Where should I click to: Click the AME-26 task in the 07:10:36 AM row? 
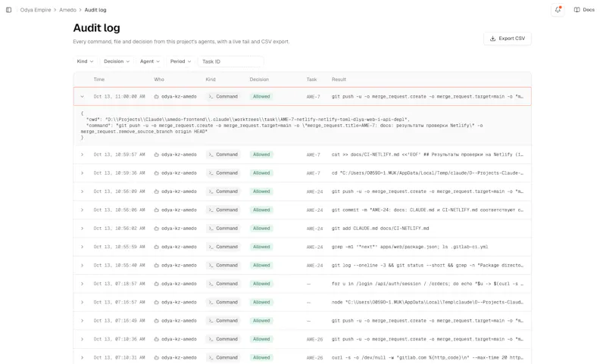(314, 339)
